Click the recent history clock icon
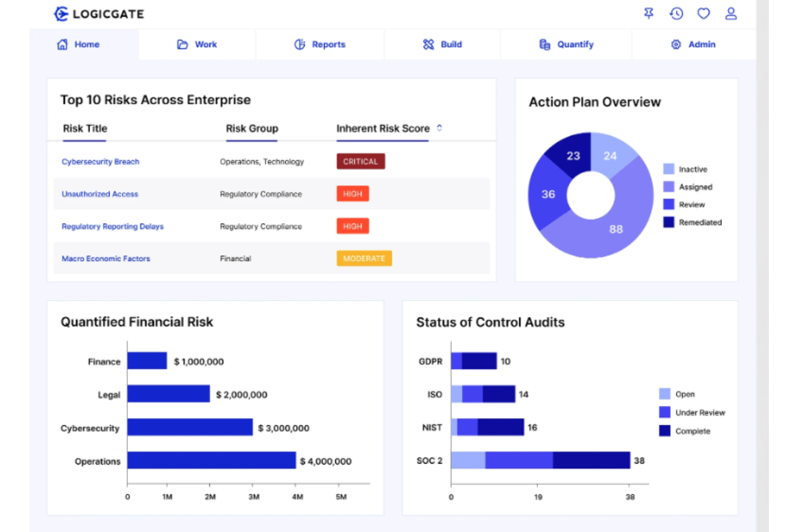The image size is (798, 532). click(677, 13)
